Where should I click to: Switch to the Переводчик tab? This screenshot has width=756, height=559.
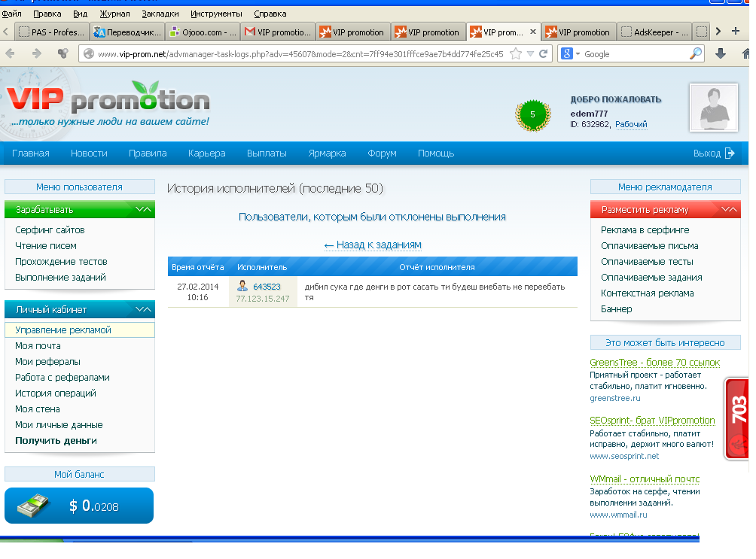[x=127, y=32]
